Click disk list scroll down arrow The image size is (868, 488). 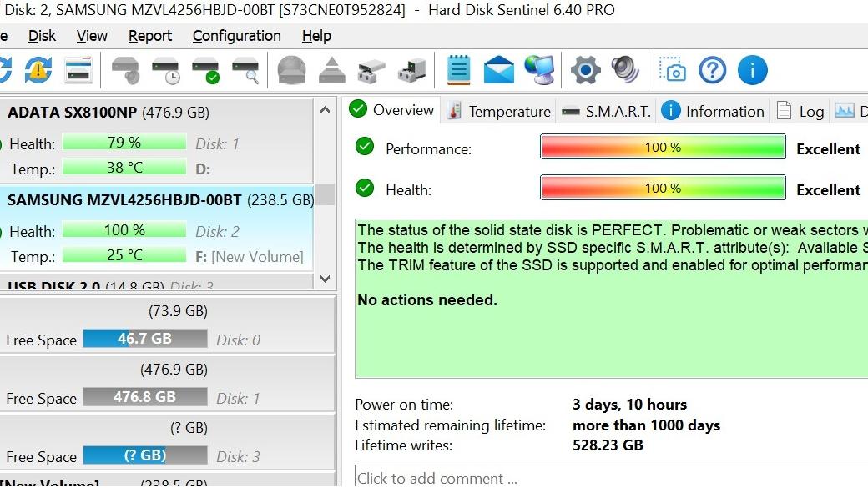tap(325, 279)
